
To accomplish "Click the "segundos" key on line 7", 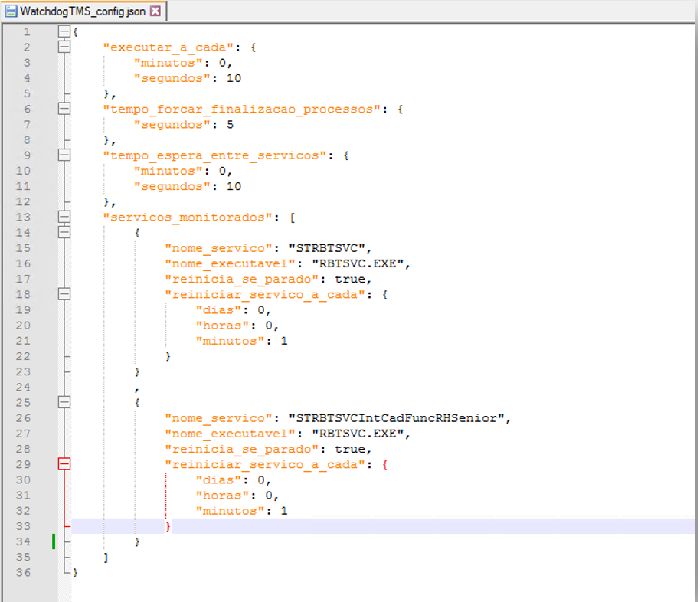I will click(172, 125).
